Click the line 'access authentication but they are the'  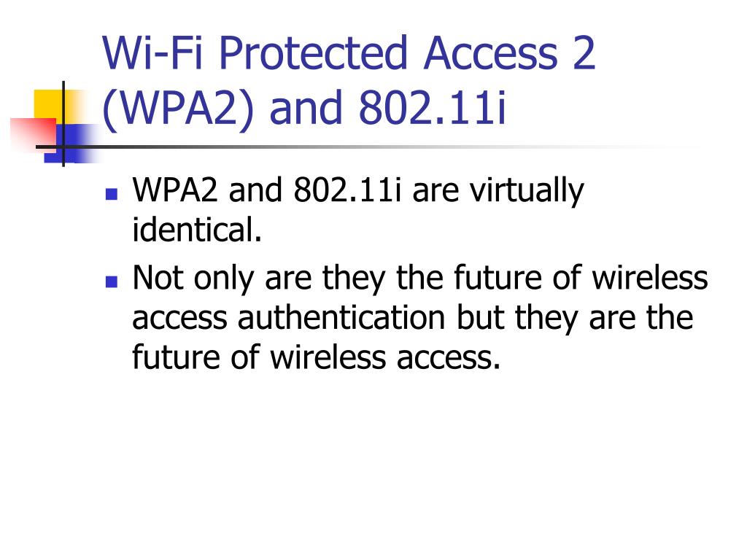(413, 319)
